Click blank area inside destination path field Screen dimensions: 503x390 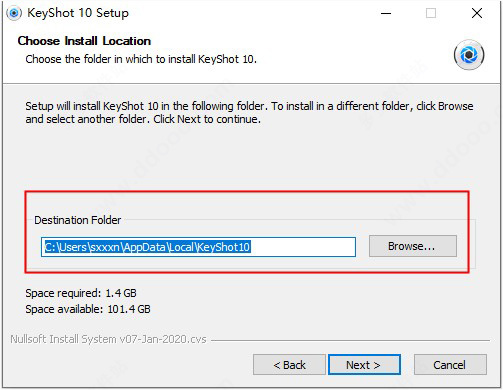tap(303, 247)
